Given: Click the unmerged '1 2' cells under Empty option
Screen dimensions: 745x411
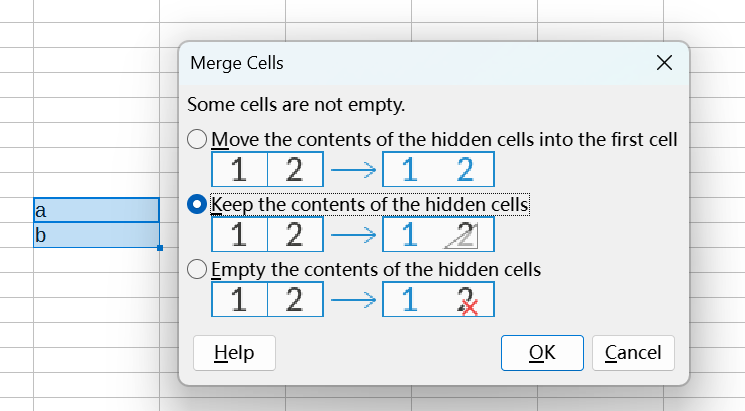Looking at the screenshot, I should [x=267, y=300].
